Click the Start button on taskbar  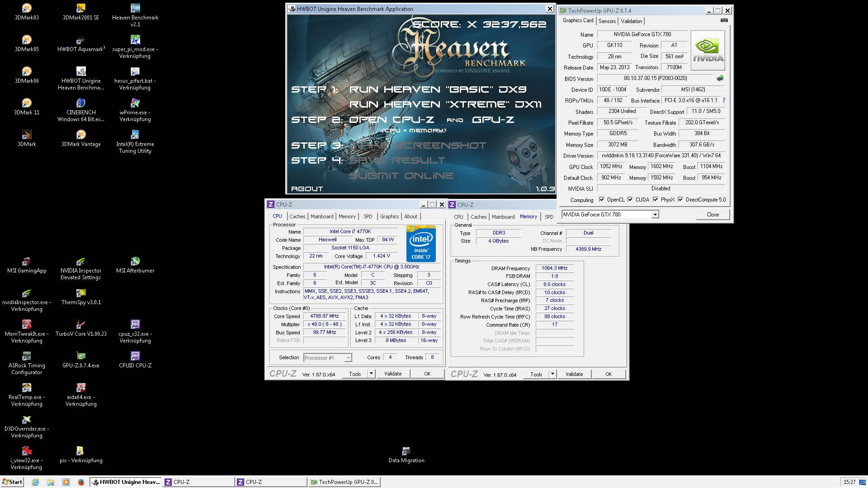(12, 482)
